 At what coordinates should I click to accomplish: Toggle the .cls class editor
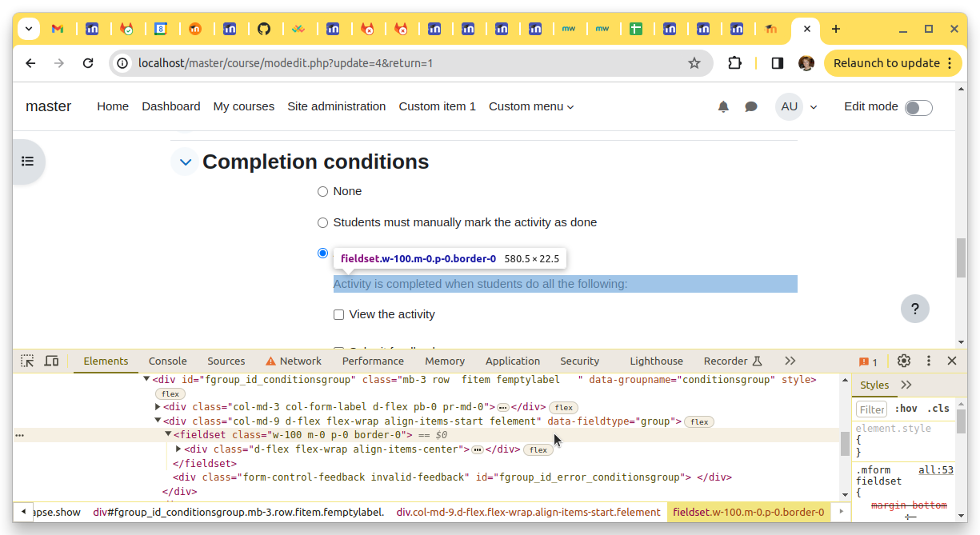click(938, 409)
